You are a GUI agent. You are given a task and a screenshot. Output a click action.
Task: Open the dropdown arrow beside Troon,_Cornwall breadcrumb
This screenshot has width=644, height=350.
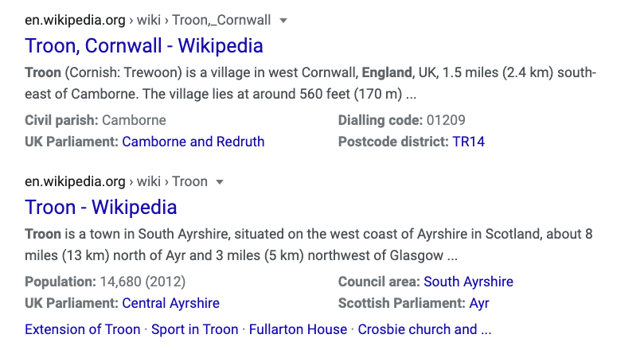point(284,20)
